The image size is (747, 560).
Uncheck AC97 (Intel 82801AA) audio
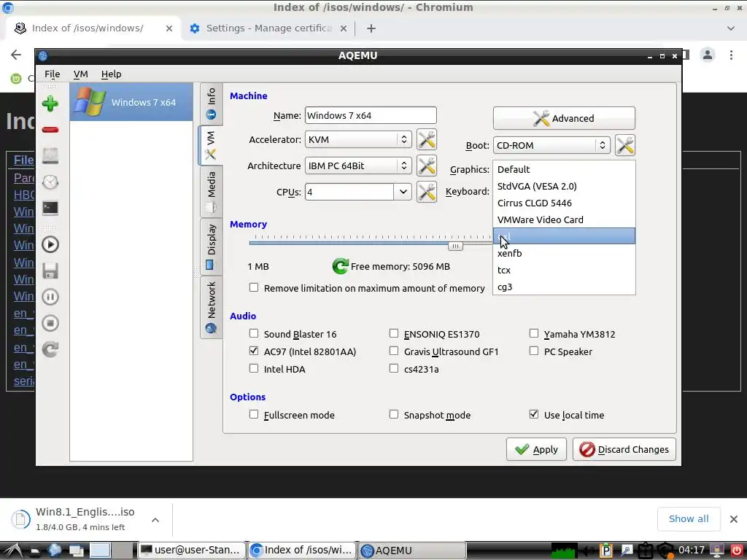(x=254, y=351)
